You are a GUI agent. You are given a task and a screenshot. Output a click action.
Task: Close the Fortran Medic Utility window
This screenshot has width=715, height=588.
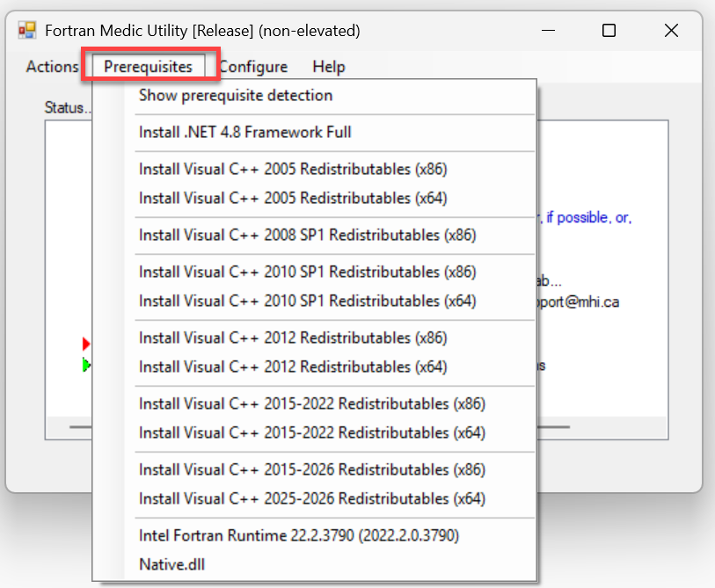tap(671, 31)
